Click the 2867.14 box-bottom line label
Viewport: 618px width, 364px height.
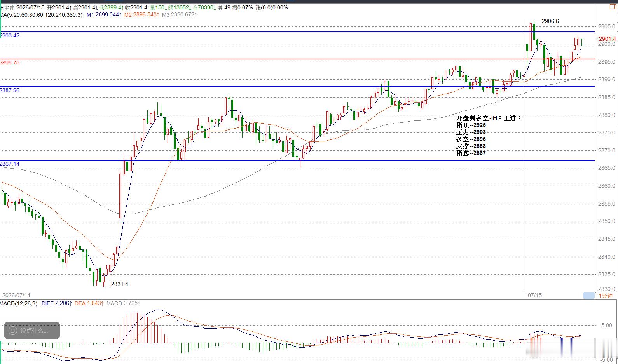tap(10, 164)
